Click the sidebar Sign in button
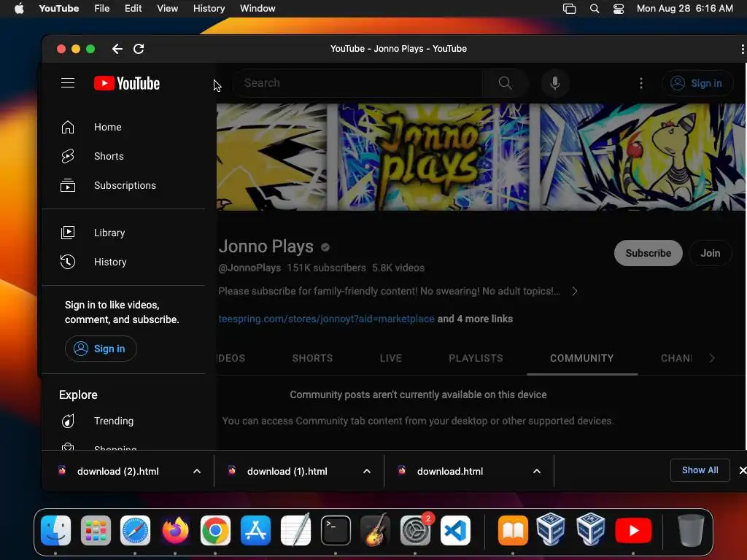 tap(101, 349)
